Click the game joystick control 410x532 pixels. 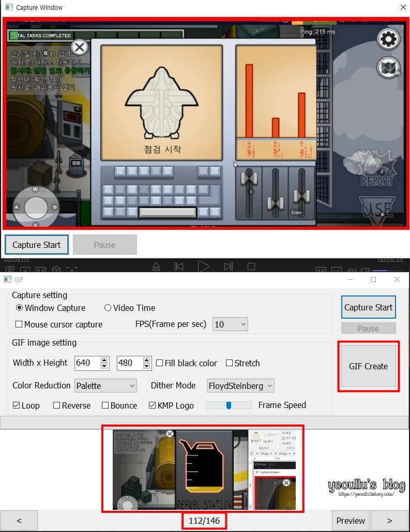pyautogui.click(x=36, y=207)
